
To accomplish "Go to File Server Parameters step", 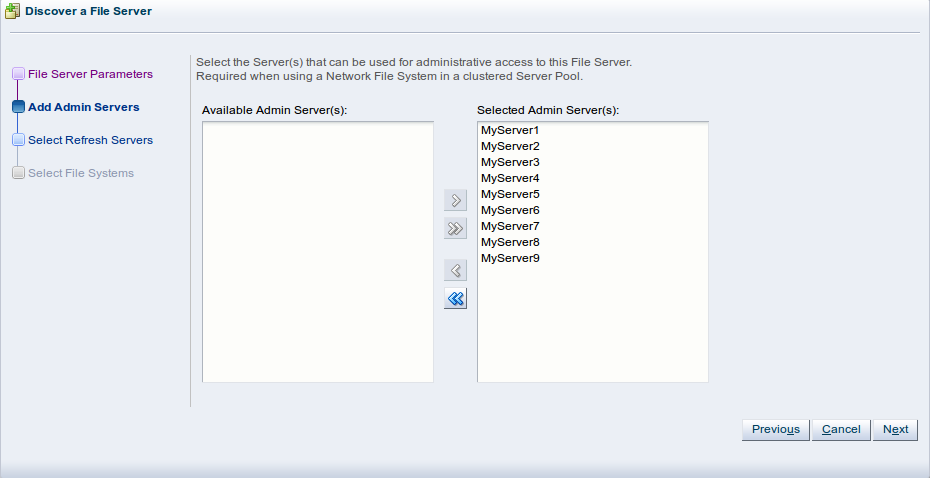I will [90, 74].
